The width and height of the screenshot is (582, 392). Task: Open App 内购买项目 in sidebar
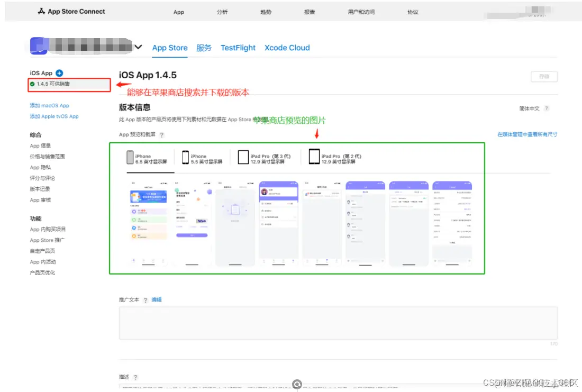[48, 230]
